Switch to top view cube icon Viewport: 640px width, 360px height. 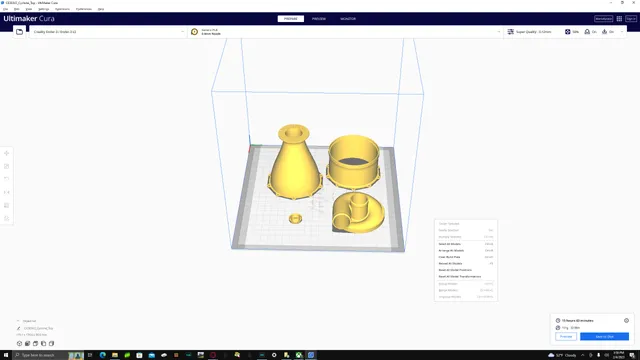pos(36,344)
